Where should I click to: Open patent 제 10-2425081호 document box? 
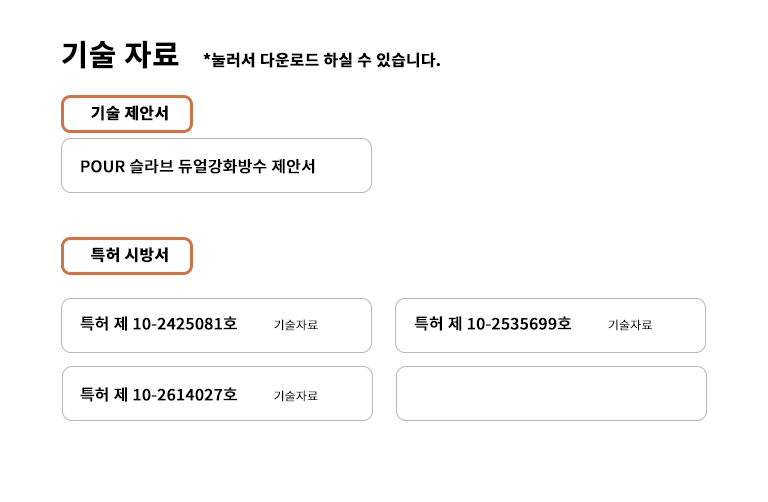point(216,325)
